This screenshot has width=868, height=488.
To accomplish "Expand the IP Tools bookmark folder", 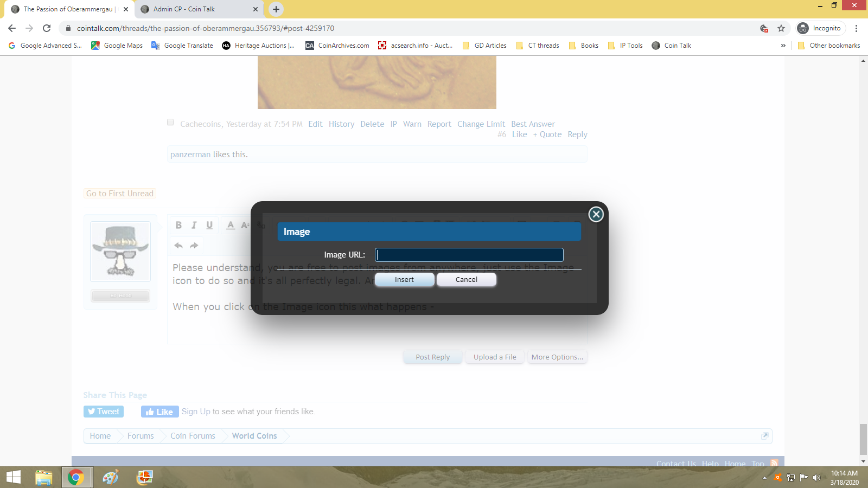I will point(626,46).
